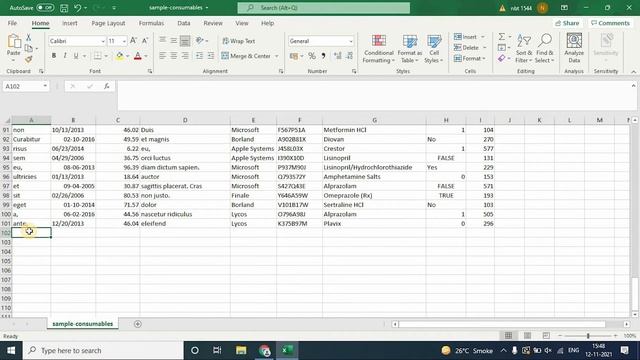Screen dimensions: 640x360
Task: Click the Cut scissors icon
Action: [x=29, y=38]
